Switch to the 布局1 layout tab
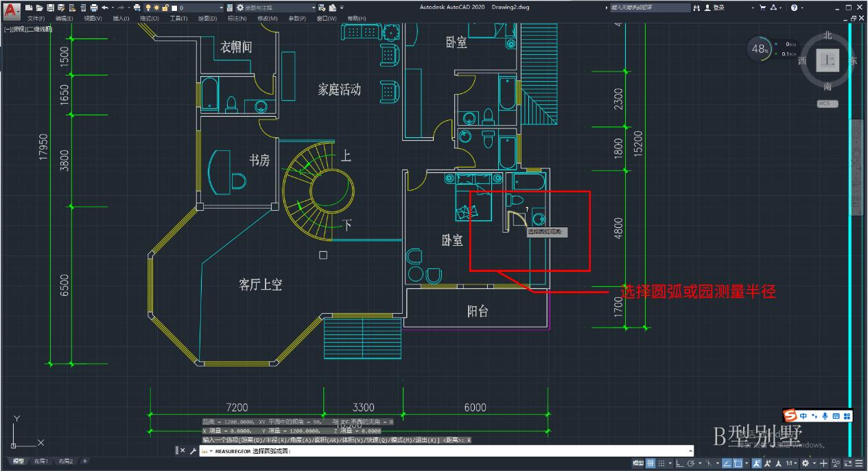Viewport: 868px width, 471px height. point(40,461)
